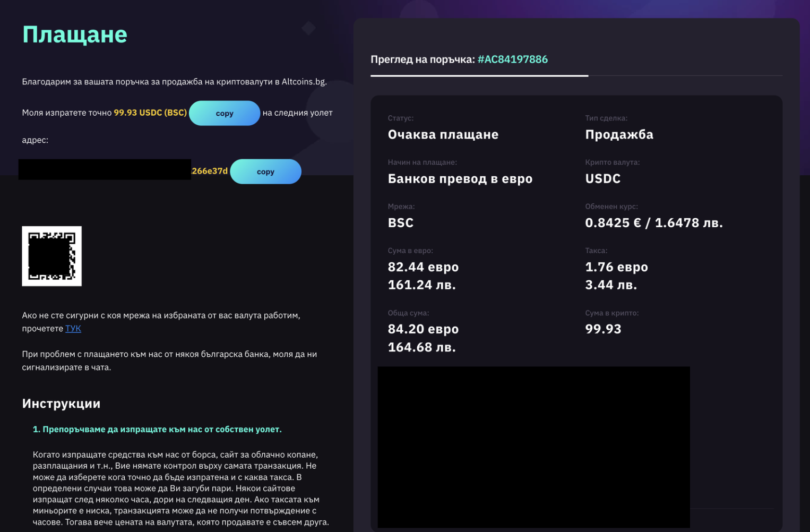
Task: Click the Банков превод в евро payment method
Action: point(460,178)
